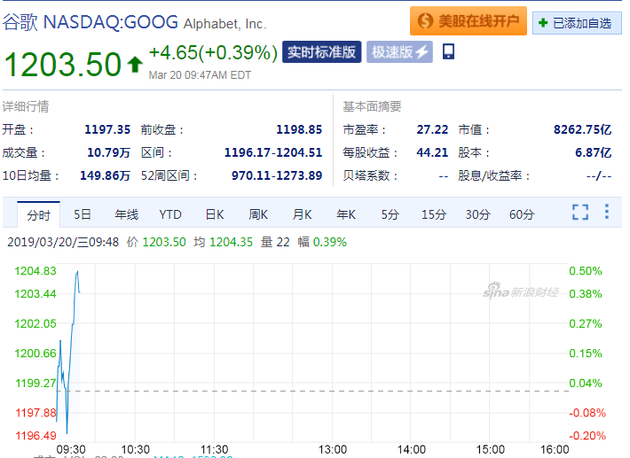Image resolution: width=630 pixels, height=458 pixels.
Task: Select the 日K chart tab
Action: pos(215,215)
